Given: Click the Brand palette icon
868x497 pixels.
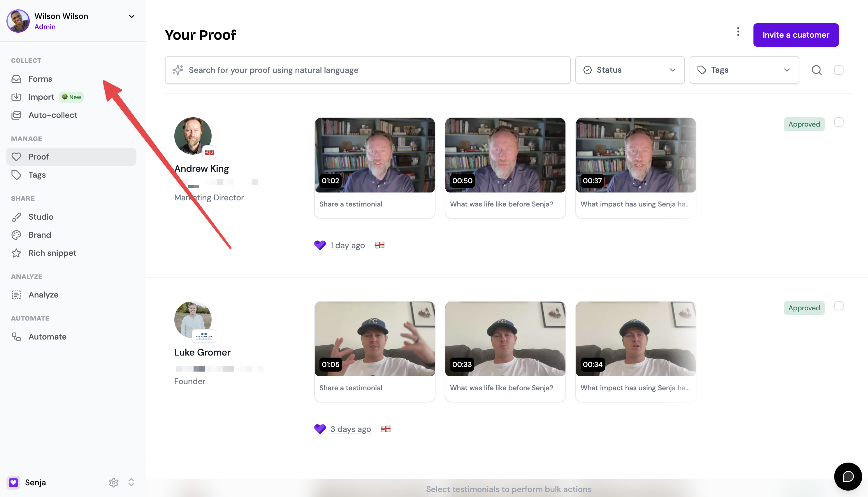Looking at the screenshot, I should click(x=16, y=235).
